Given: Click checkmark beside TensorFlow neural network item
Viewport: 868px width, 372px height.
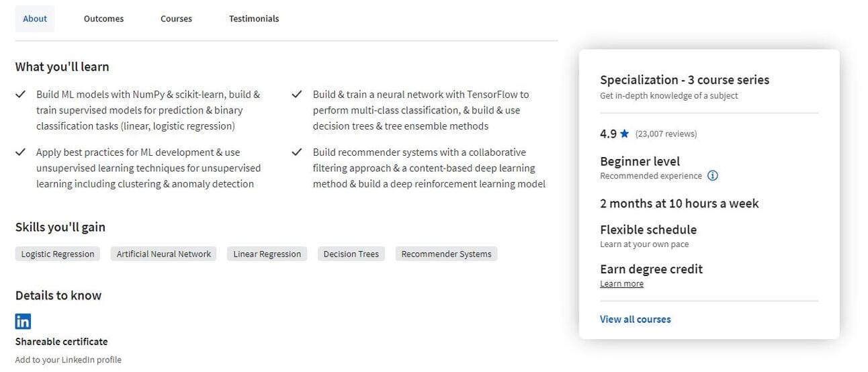Looking at the screenshot, I should point(297,95).
